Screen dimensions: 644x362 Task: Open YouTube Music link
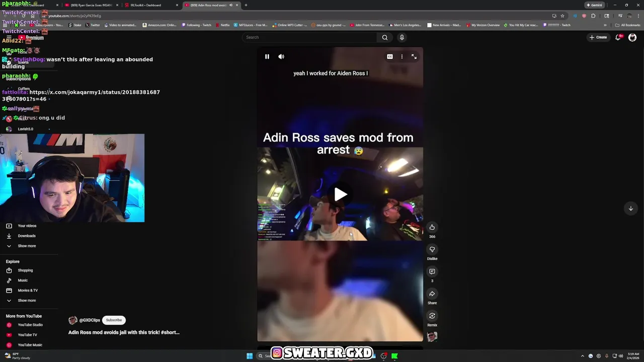click(x=30, y=345)
